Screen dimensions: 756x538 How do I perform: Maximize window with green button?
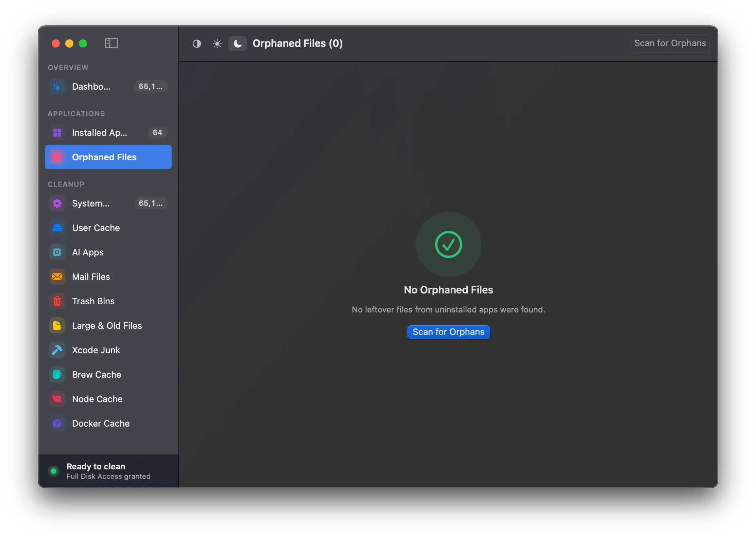(x=83, y=43)
